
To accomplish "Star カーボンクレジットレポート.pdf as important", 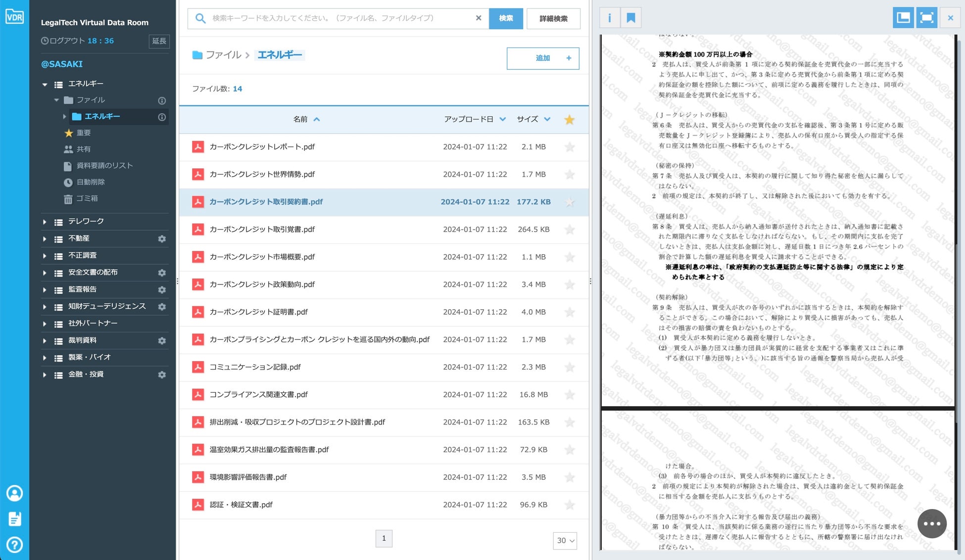I will [570, 147].
